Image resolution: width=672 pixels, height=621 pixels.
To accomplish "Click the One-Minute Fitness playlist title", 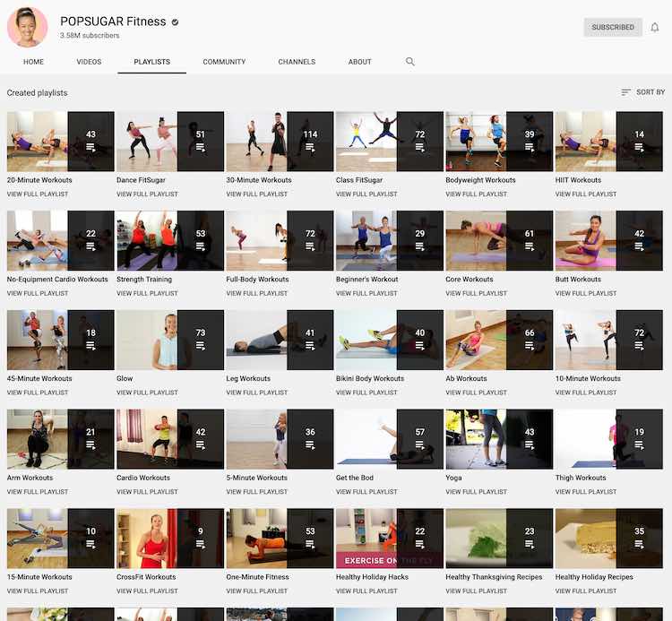I will (257, 577).
